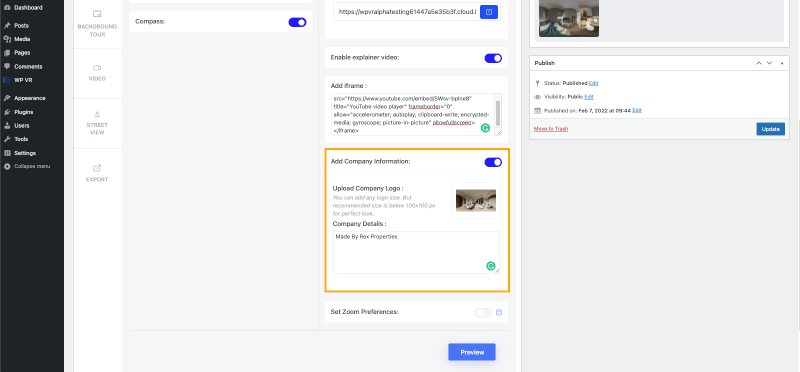Click the Preview button
Viewport: 800px width, 372px height.
tap(472, 352)
